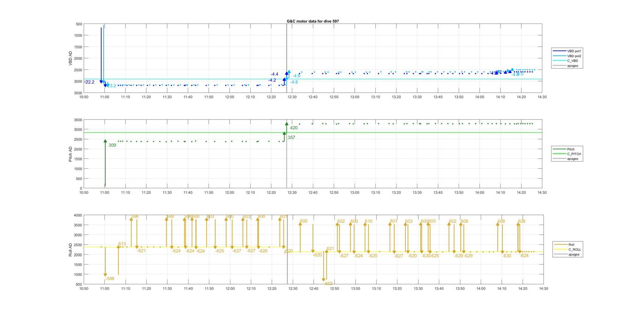The width and height of the screenshot is (644, 319).
Task: Click the 'Pitch AD' y-axis label
Action: (71, 154)
